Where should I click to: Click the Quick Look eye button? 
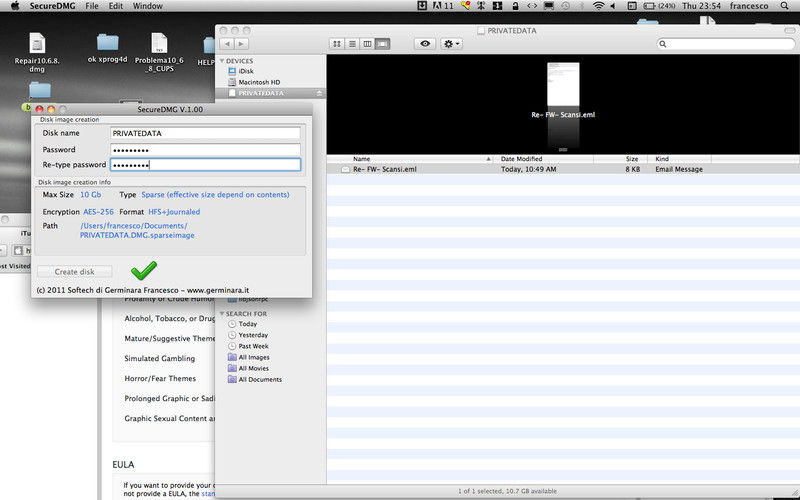click(x=425, y=44)
